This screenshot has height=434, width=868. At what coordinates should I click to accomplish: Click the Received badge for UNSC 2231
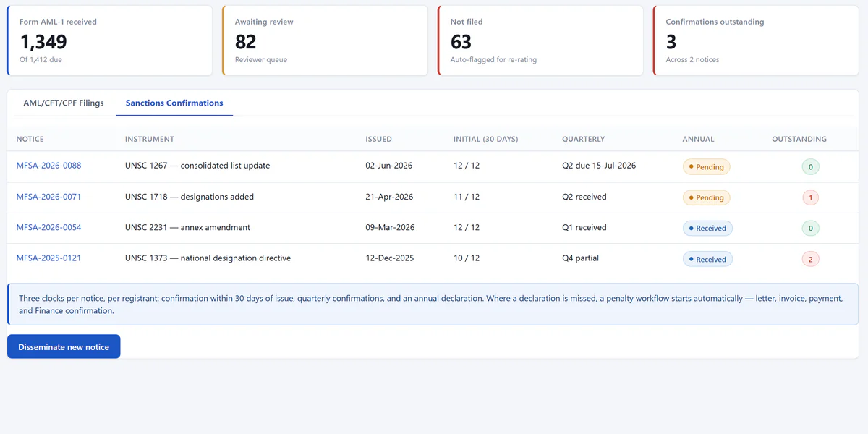(707, 228)
